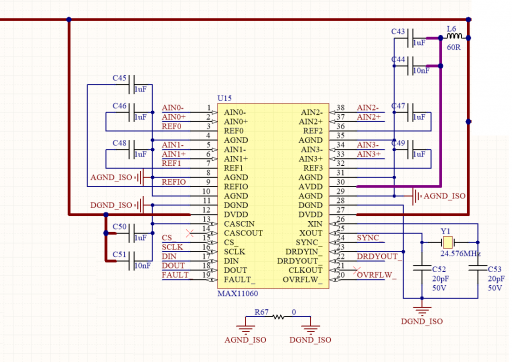Select the FAULT_ net label
This screenshot has width=512, height=362.
click(x=176, y=275)
